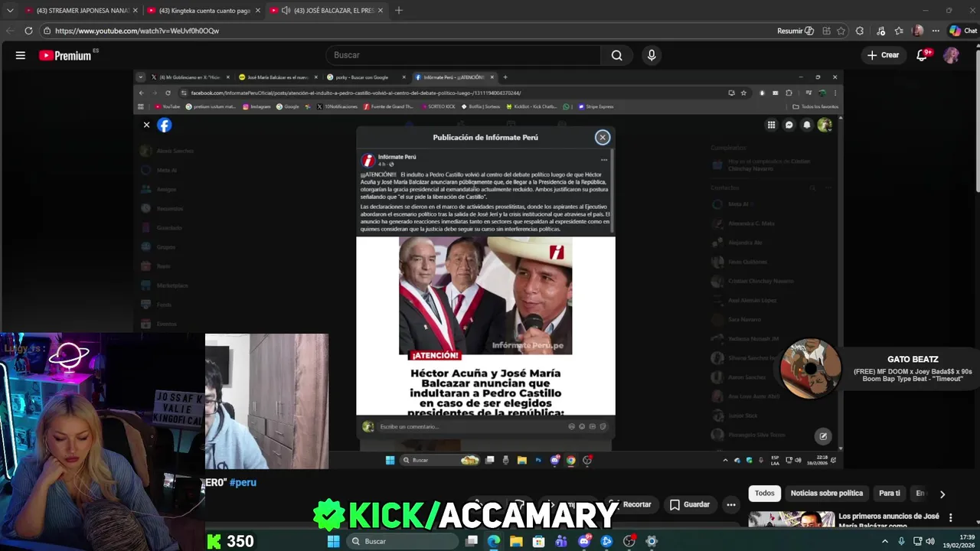Select porky Buscar con Google tab
The width and height of the screenshot is (980, 551).
coord(366,77)
